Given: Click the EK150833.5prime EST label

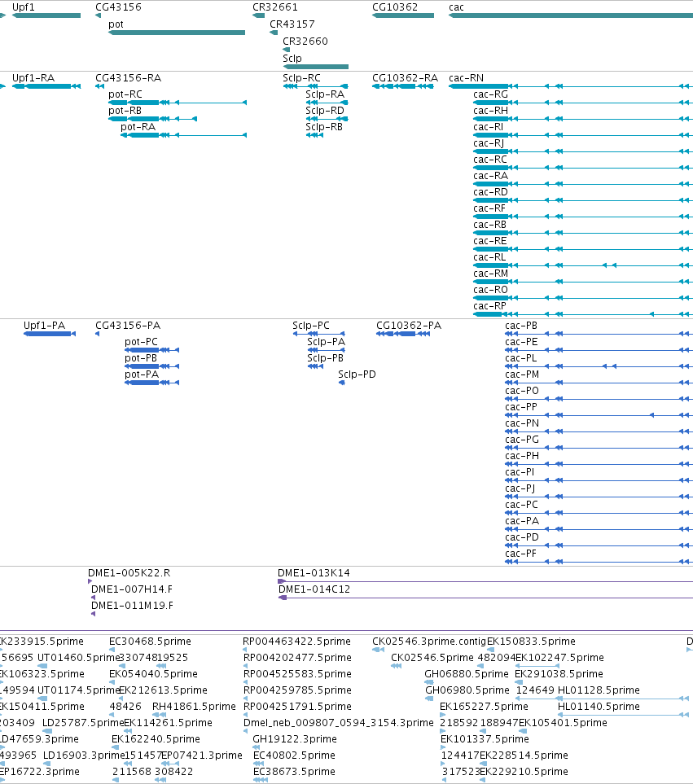Looking at the screenshot, I should coord(531,641).
